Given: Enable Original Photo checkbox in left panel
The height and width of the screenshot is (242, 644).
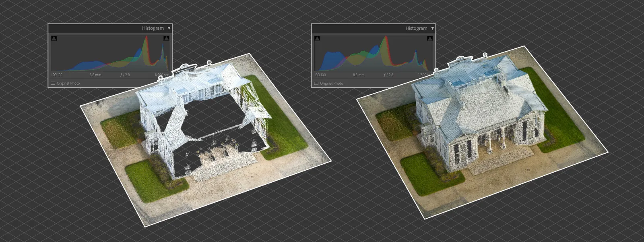Looking at the screenshot, I should click(x=53, y=83).
